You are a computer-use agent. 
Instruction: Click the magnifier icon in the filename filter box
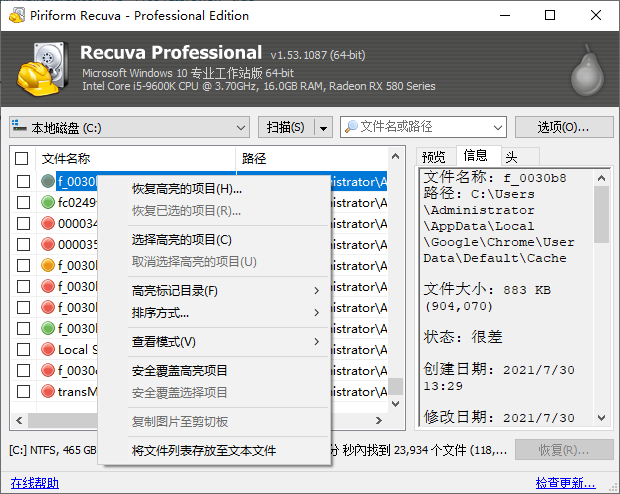tap(351, 127)
